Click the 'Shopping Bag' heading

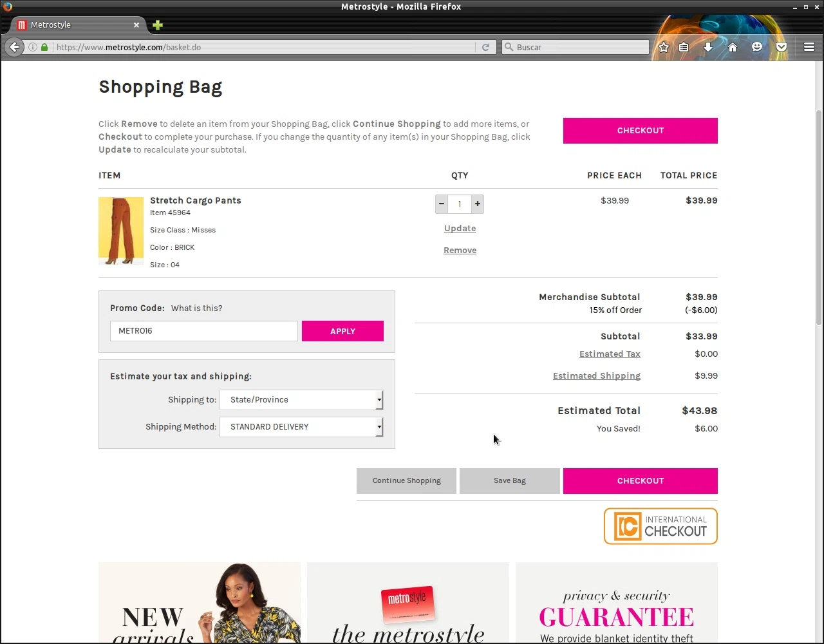click(x=160, y=88)
